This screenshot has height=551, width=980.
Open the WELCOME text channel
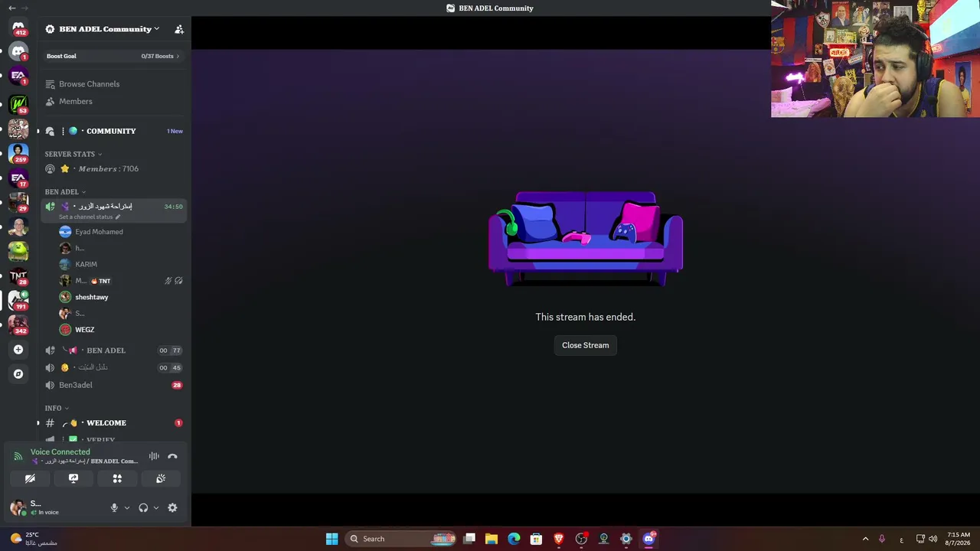pyautogui.click(x=113, y=422)
